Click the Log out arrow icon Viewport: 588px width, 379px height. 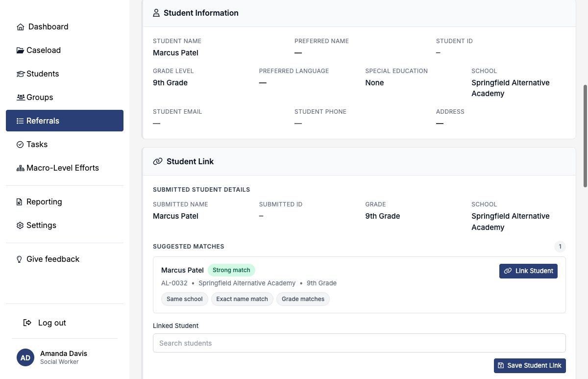tap(27, 323)
